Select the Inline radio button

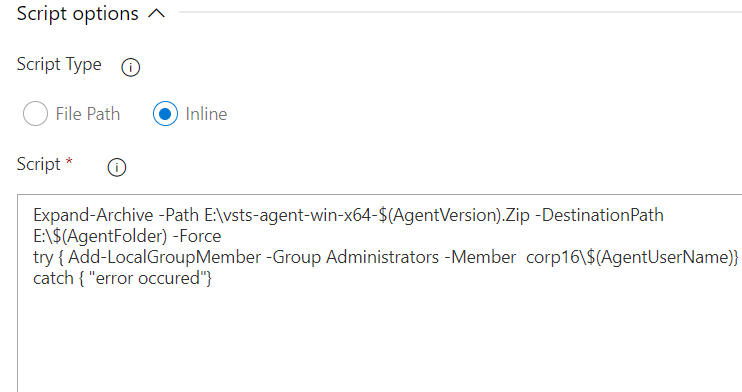pyautogui.click(x=165, y=114)
